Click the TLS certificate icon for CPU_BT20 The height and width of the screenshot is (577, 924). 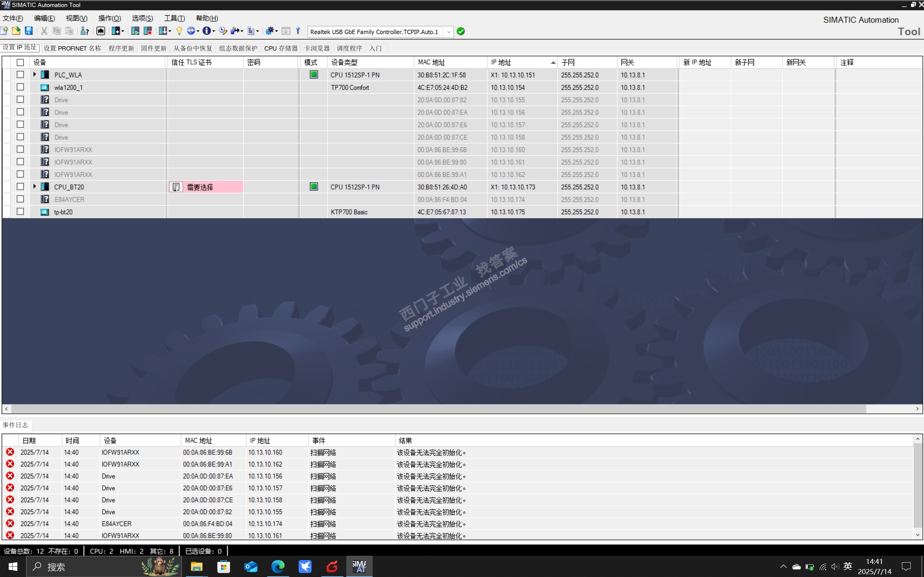tap(176, 187)
